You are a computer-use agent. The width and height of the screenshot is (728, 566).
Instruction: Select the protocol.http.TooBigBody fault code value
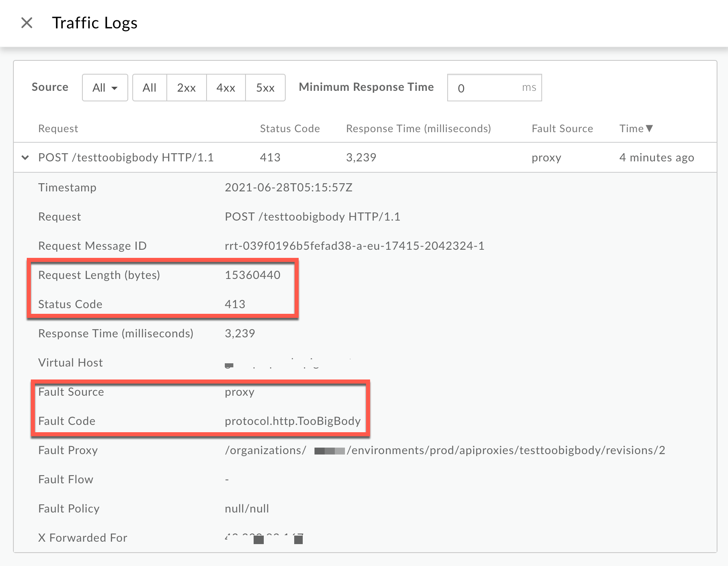(293, 421)
